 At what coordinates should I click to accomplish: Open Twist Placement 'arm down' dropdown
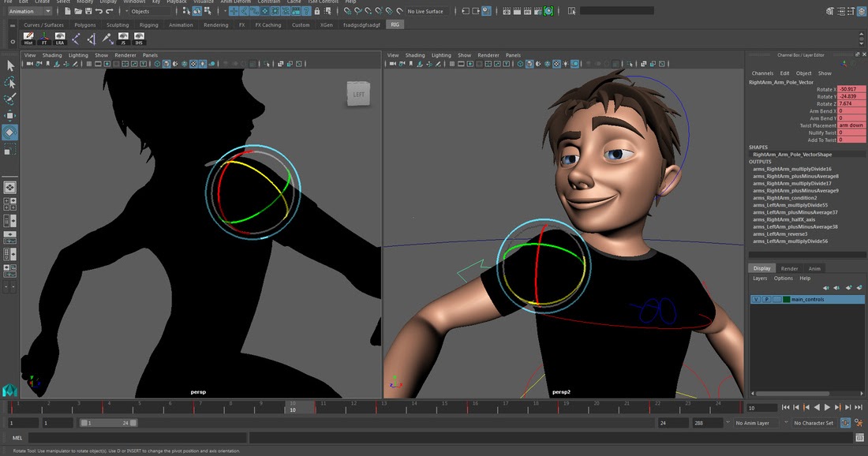851,125
